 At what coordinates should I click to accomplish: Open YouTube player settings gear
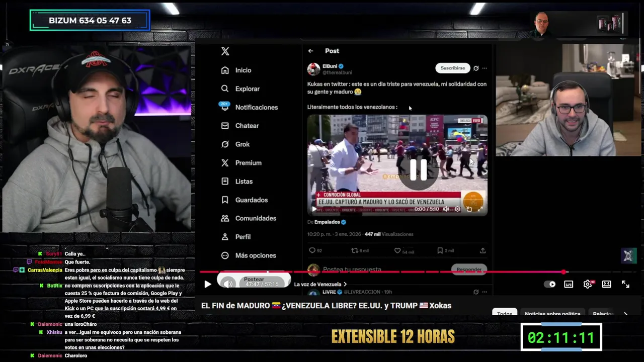tap(588, 284)
